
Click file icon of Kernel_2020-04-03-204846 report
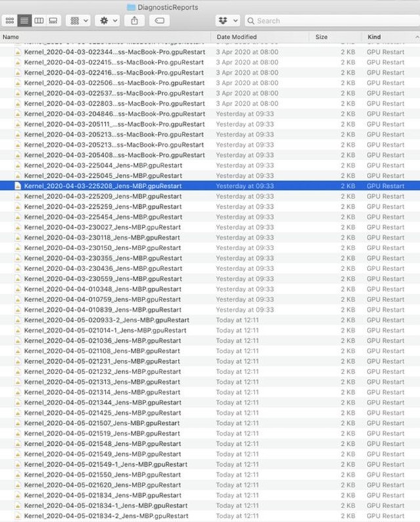[x=18, y=114]
